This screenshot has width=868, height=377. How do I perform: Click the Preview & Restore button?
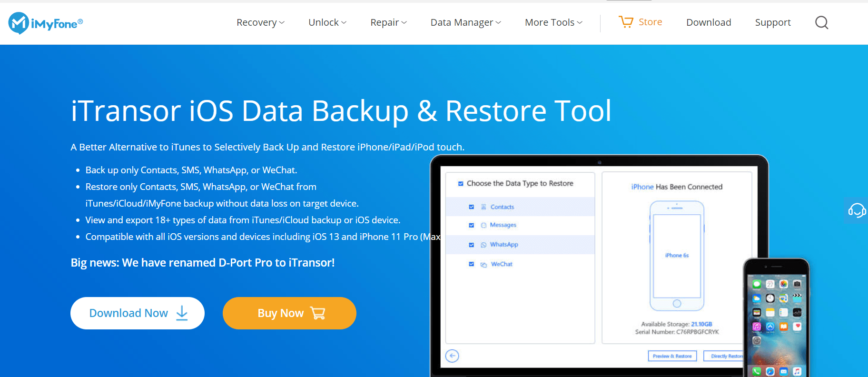672,356
